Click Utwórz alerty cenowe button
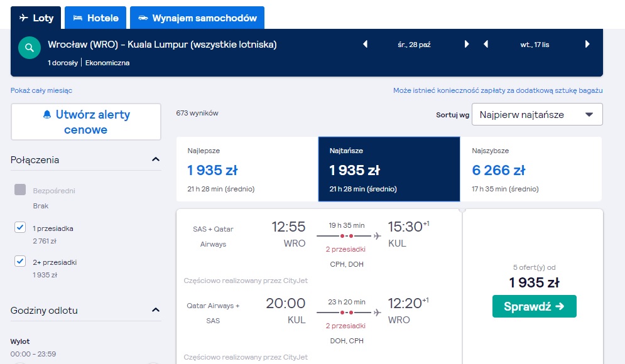 (x=86, y=122)
